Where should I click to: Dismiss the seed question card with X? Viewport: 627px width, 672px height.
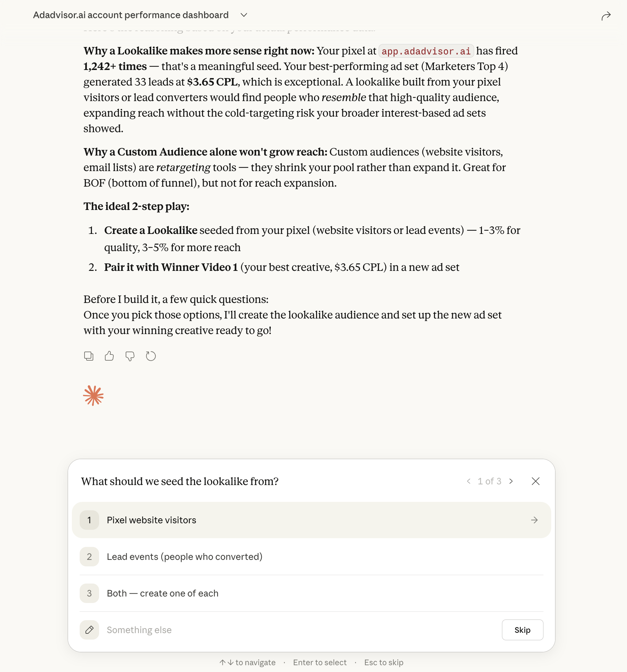535,481
